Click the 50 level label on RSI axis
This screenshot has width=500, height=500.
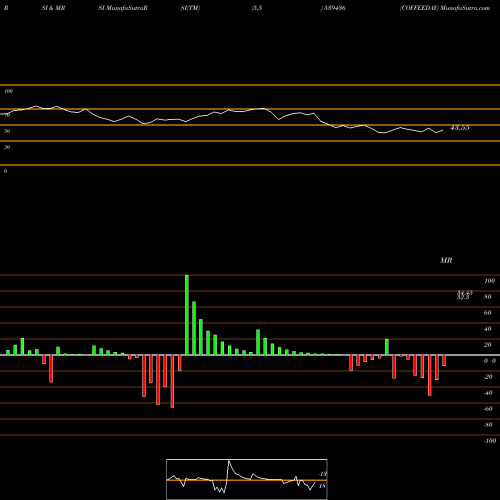pyautogui.click(x=7, y=131)
